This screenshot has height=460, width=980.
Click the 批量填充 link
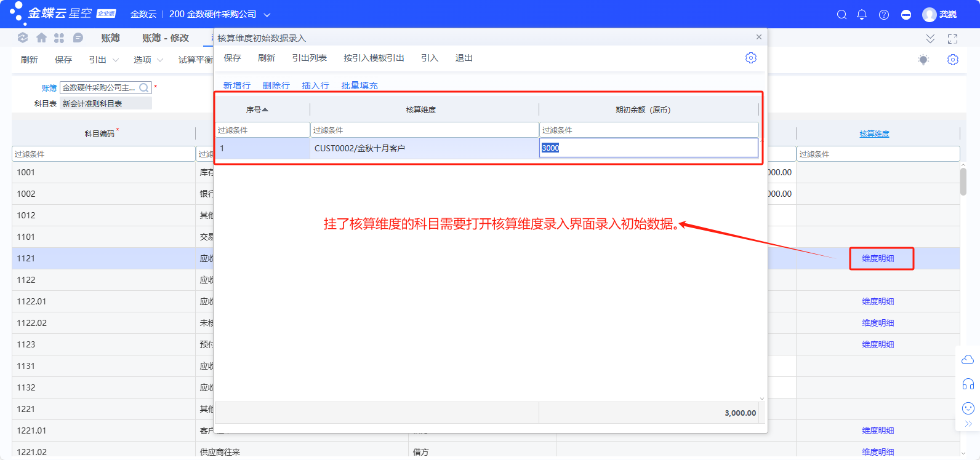click(359, 85)
